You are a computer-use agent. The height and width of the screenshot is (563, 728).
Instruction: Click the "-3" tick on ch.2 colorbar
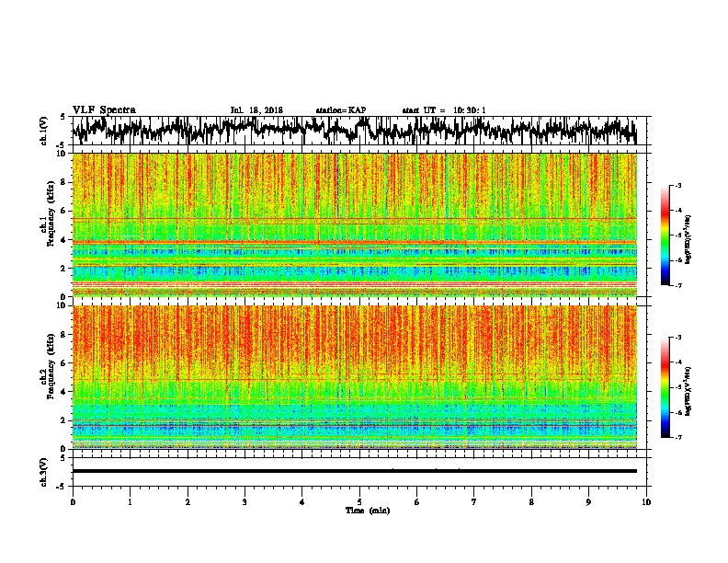click(x=677, y=338)
